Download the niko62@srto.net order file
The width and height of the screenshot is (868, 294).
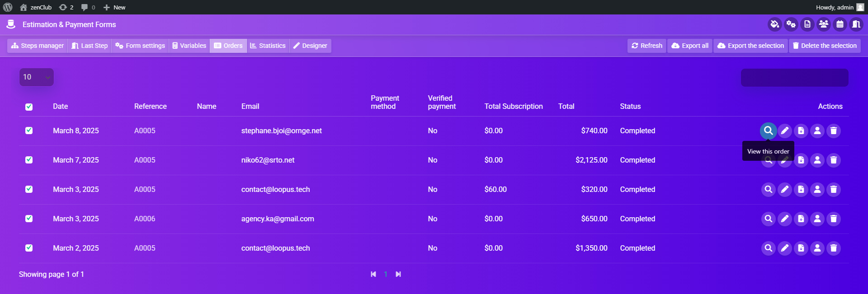tap(801, 160)
